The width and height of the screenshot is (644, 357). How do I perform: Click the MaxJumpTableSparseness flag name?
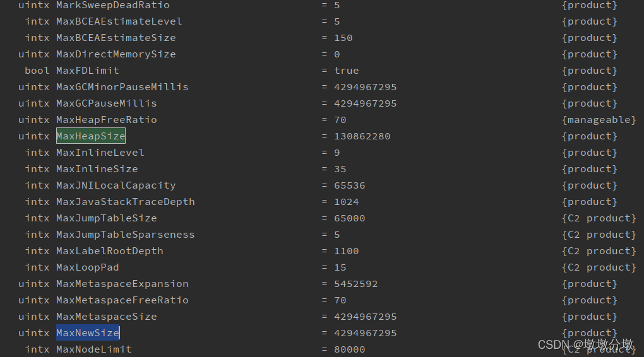pyautogui.click(x=125, y=235)
